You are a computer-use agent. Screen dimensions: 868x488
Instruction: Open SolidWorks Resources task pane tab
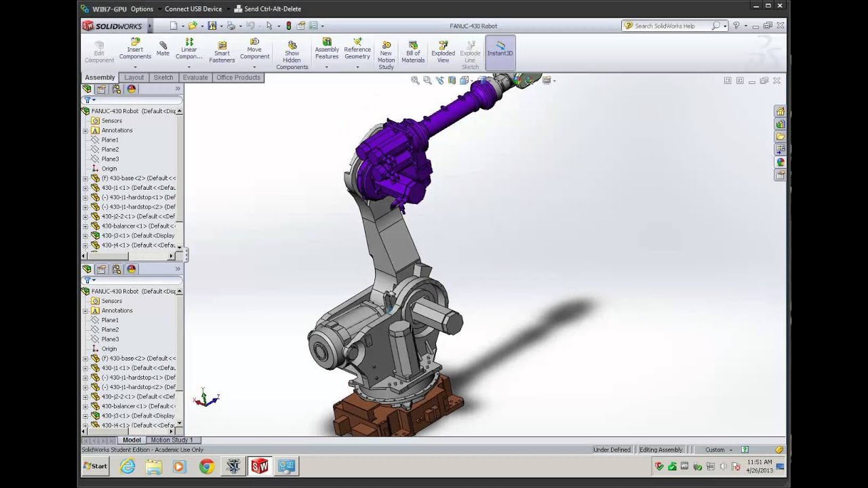(781, 112)
